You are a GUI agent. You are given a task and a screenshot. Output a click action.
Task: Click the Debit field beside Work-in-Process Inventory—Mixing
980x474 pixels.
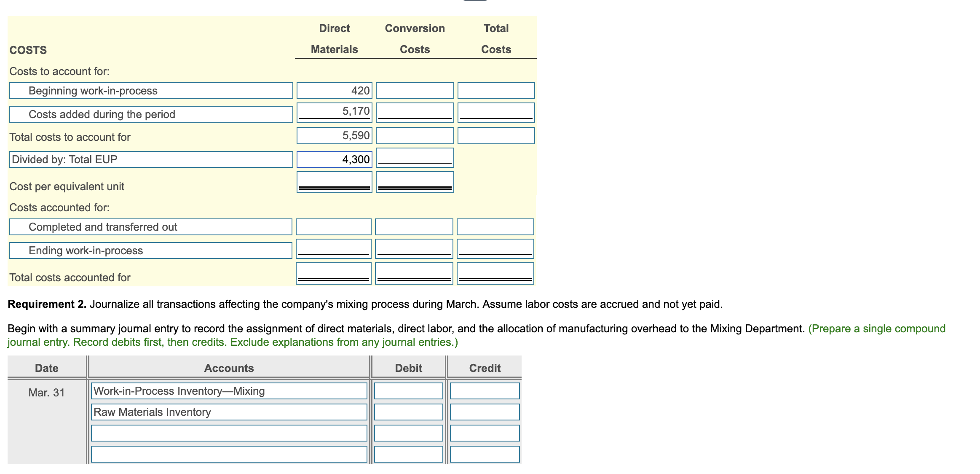(407, 391)
